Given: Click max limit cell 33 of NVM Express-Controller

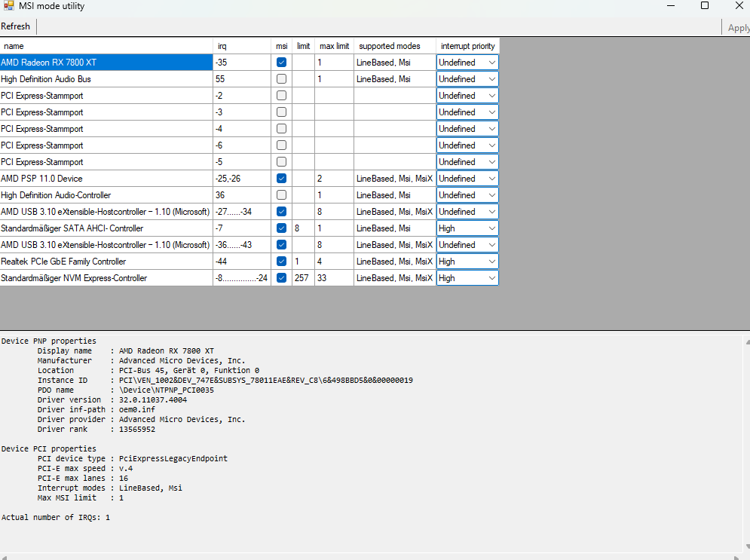Looking at the screenshot, I should pos(335,278).
